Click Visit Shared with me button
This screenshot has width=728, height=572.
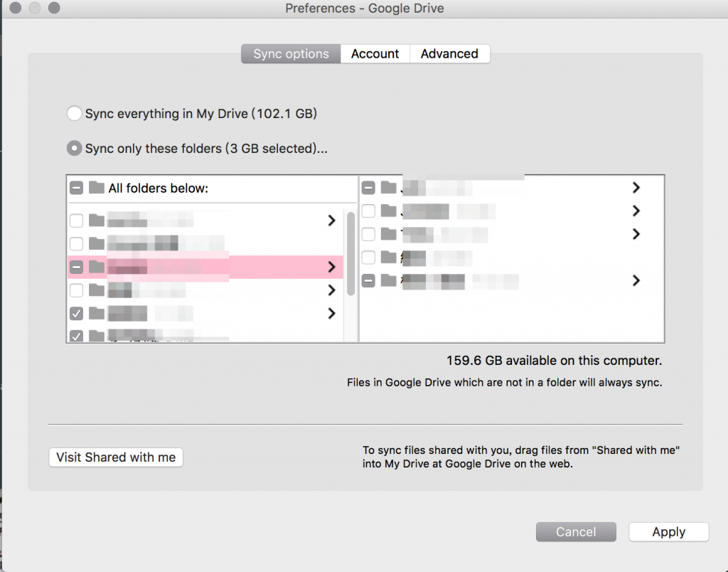pos(116,457)
